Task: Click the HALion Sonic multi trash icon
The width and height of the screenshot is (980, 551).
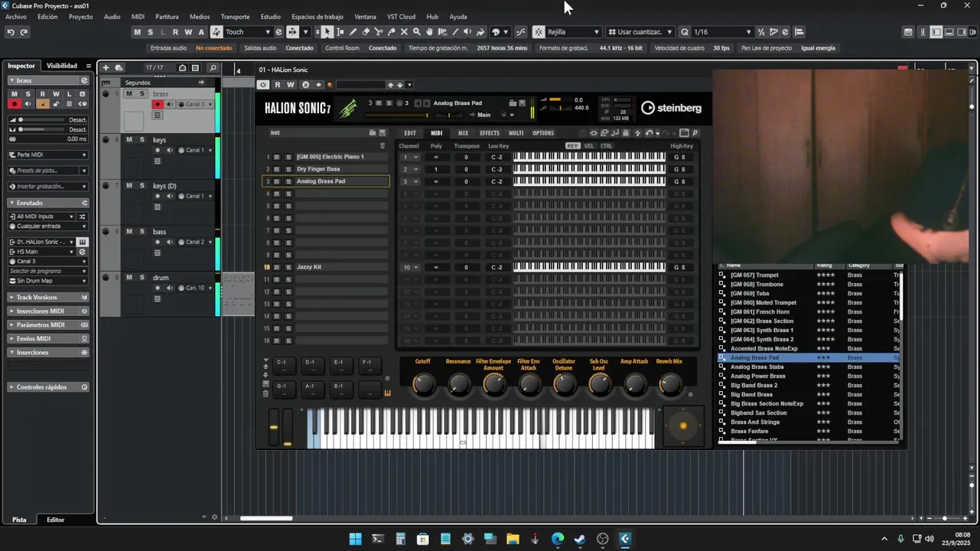Action: [x=383, y=145]
